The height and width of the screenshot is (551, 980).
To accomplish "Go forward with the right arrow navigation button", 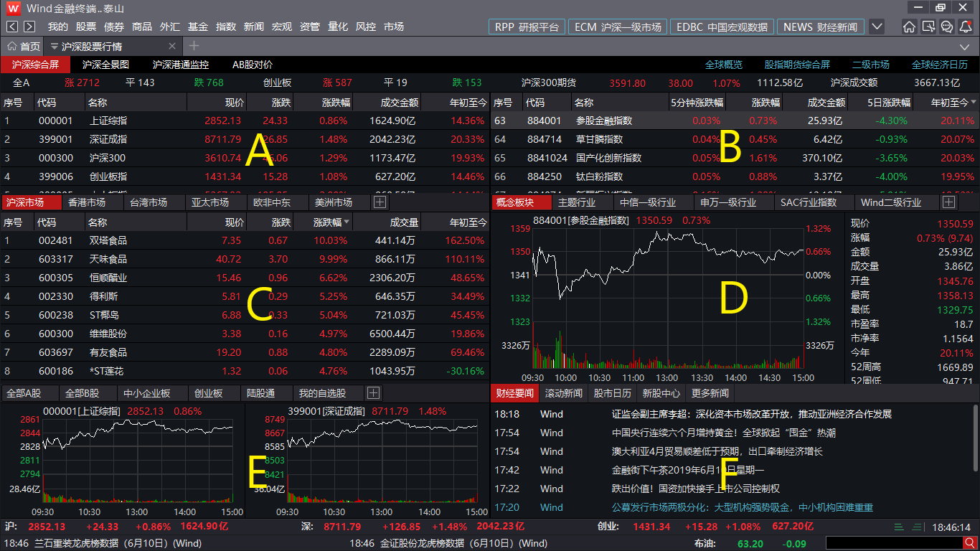I will tap(29, 27).
